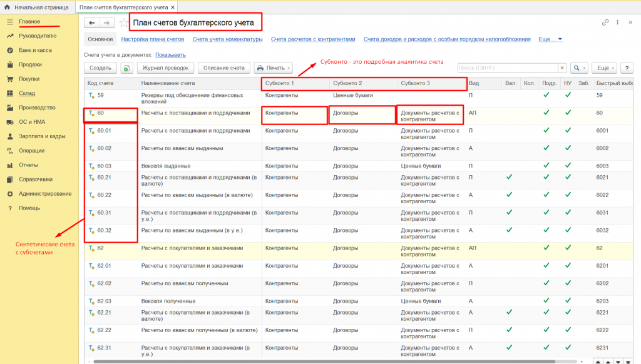
Task: Toggle the Вал. checkmark for account 60.21
Action: coord(509,177)
